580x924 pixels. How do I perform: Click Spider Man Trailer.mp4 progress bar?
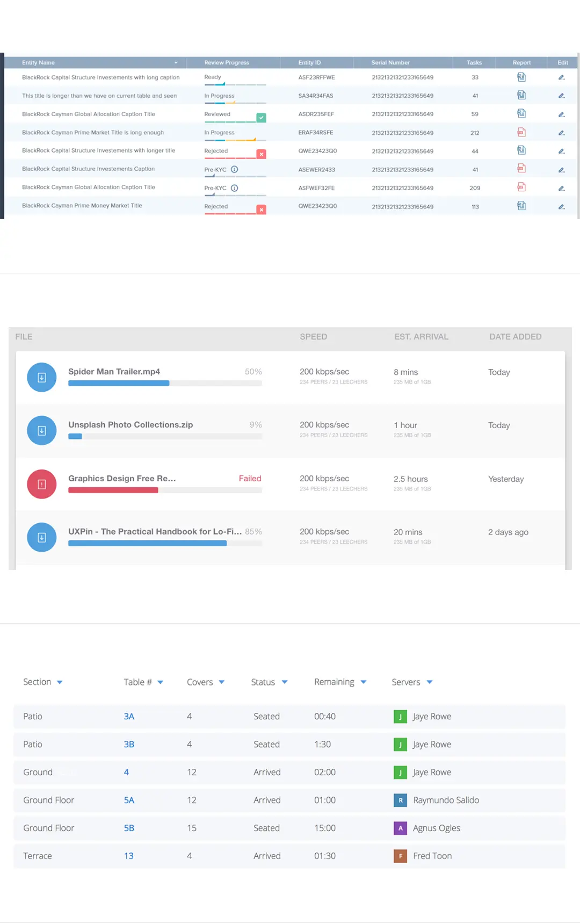165,384
